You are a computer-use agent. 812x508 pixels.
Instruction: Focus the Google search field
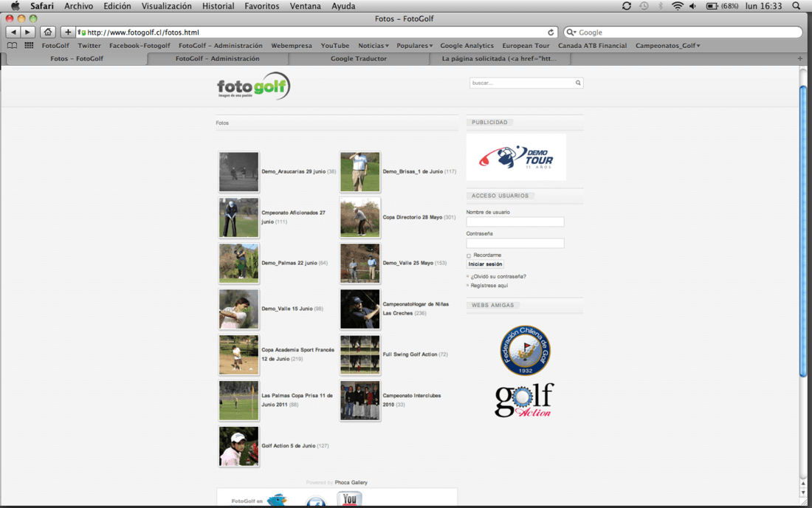coord(683,32)
